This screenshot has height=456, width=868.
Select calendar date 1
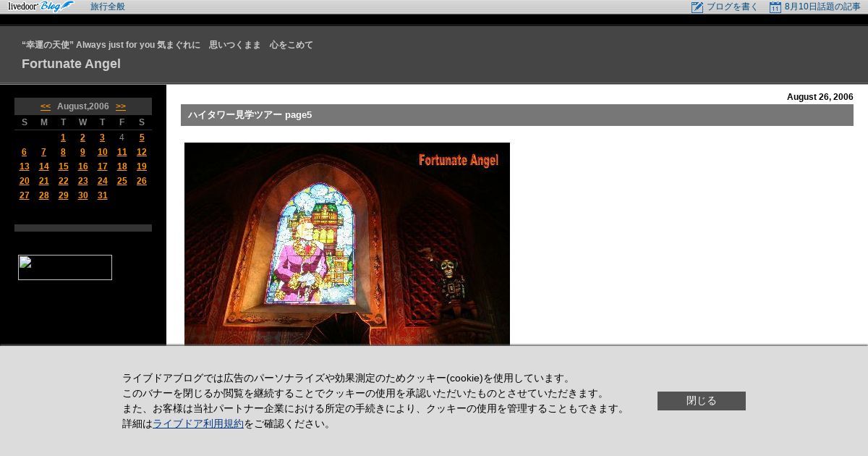(64, 138)
